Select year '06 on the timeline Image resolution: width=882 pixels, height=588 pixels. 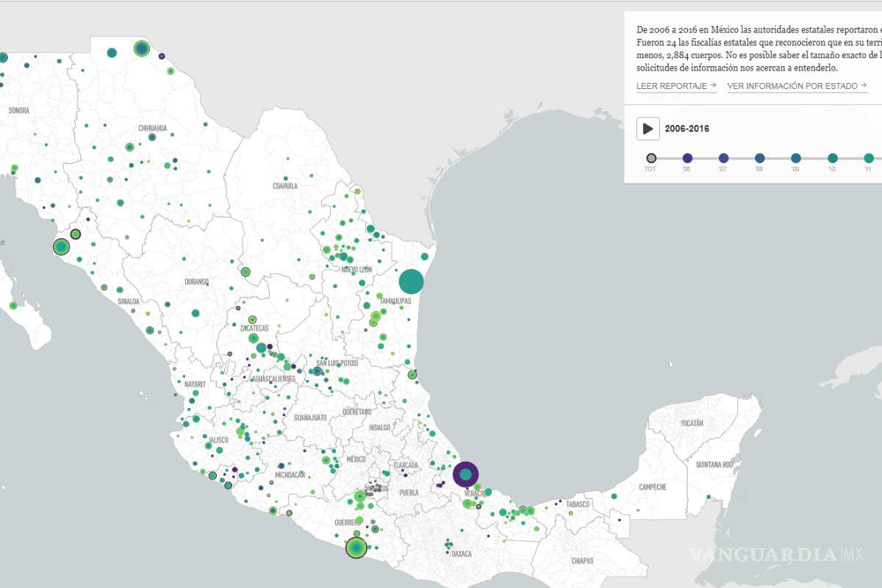coord(686,157)
